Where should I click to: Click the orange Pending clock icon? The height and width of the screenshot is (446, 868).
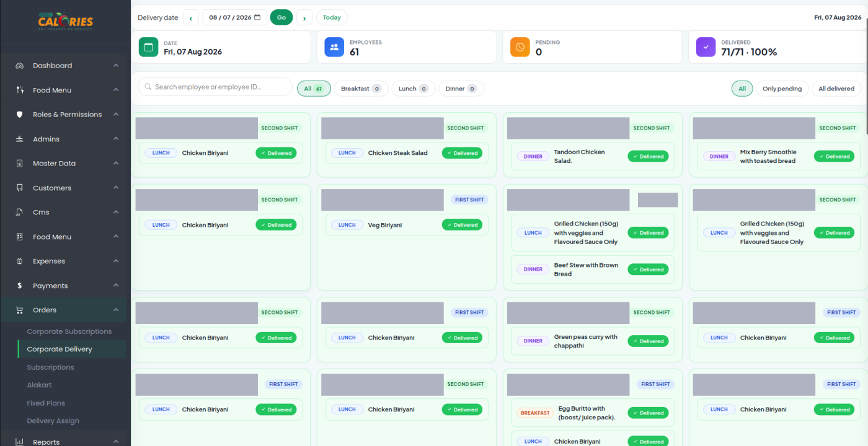point(520,47)
